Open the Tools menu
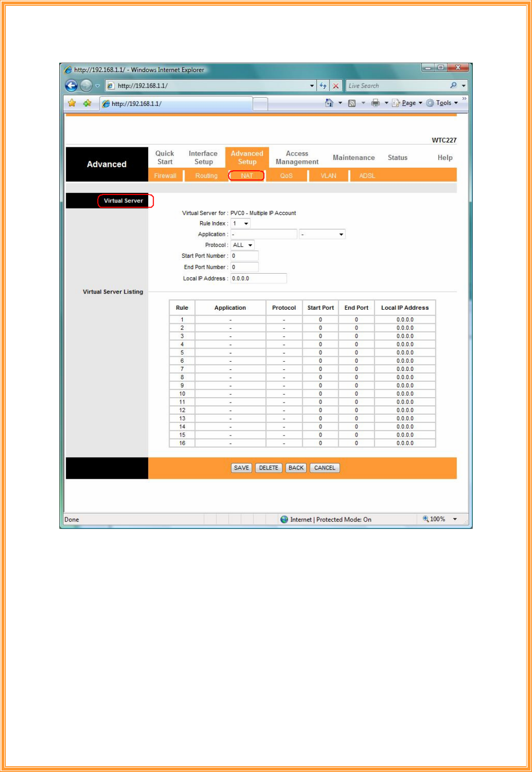Viewport: 532px width, 772px height. pos(442,103)
